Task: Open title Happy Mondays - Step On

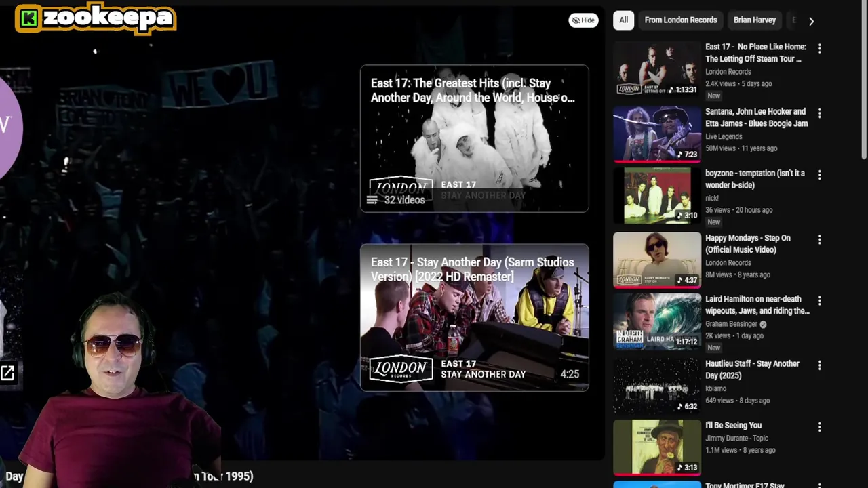Action: tap(747, 244)
